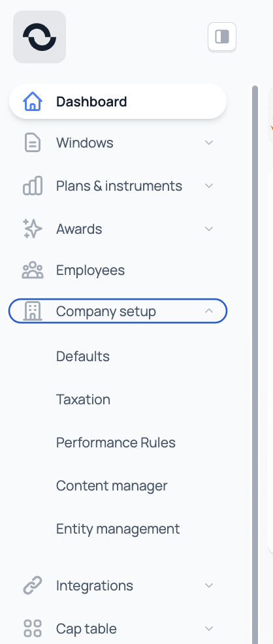The width and height of the screenshot is (273, 644).
Task: Click the company logo icon
Action: pos(39,37)
